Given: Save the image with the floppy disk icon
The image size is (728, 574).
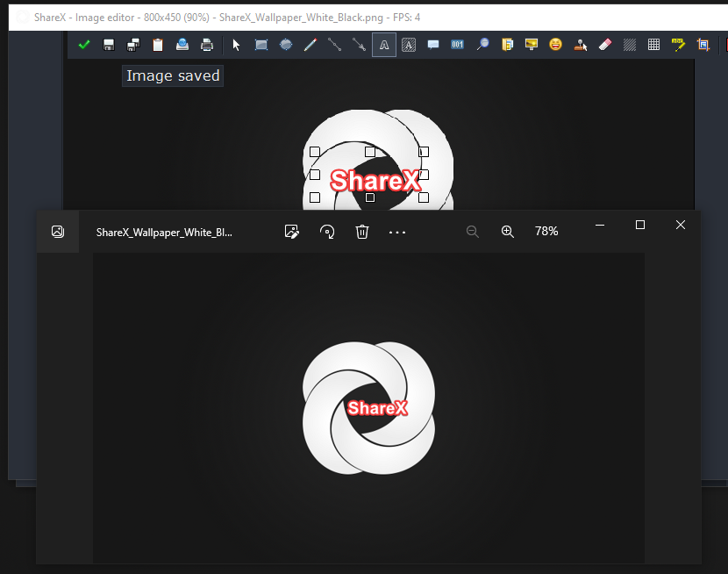Looking at the screenshot, I should [x=109, y=45].
